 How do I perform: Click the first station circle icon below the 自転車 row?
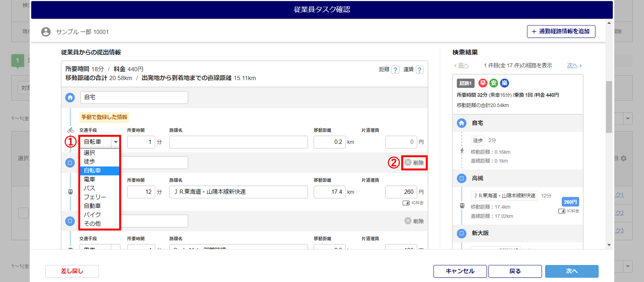(x=70, y=163)
